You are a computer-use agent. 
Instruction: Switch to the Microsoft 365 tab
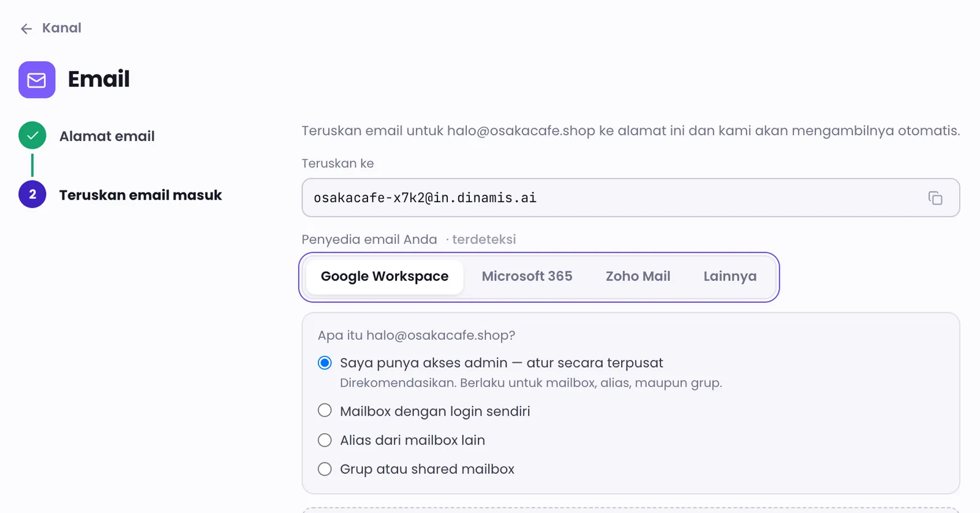527,277
